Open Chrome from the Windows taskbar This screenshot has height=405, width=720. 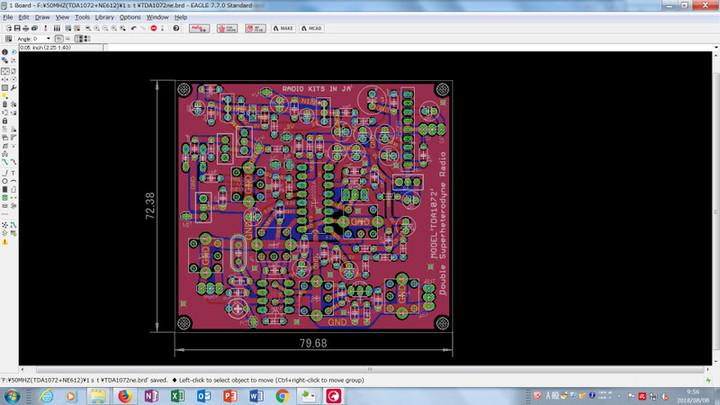(282, 396)
